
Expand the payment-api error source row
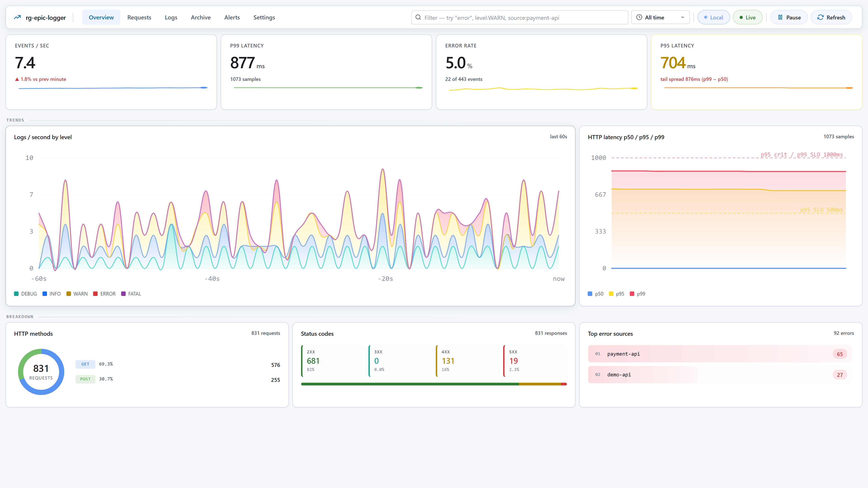pos(720,354)
